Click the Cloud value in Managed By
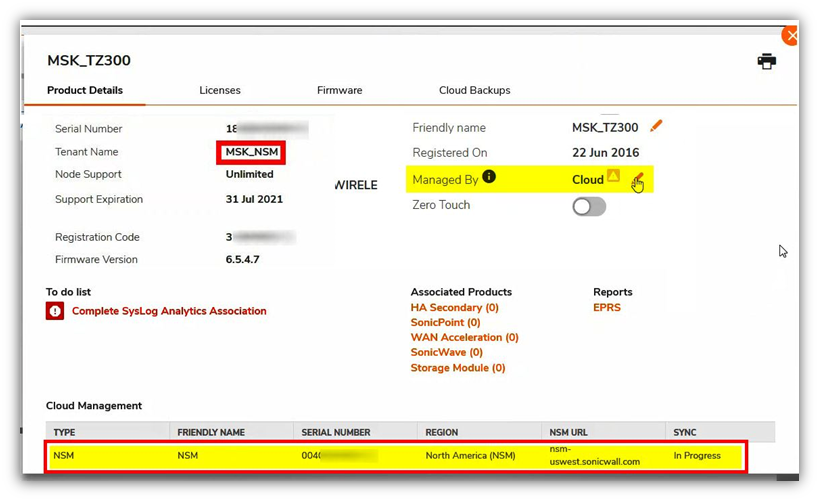Viewport: 819px width, 501px height. [588, 180]
